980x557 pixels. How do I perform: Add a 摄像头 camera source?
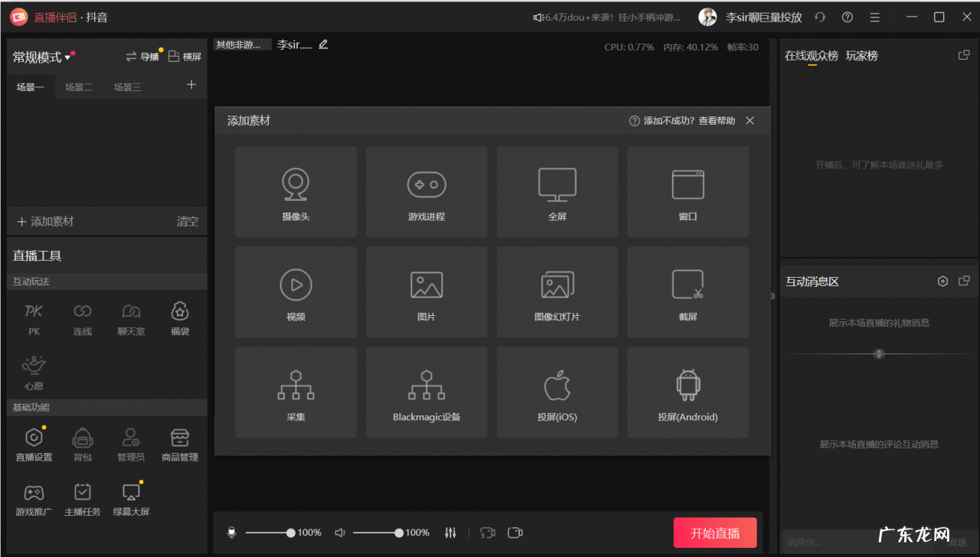296,191
